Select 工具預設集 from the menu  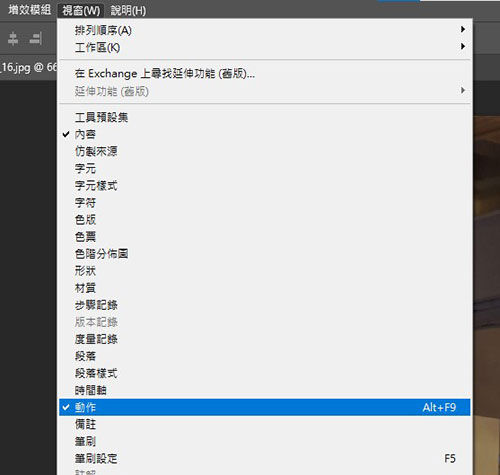click(x=264, y=117)
